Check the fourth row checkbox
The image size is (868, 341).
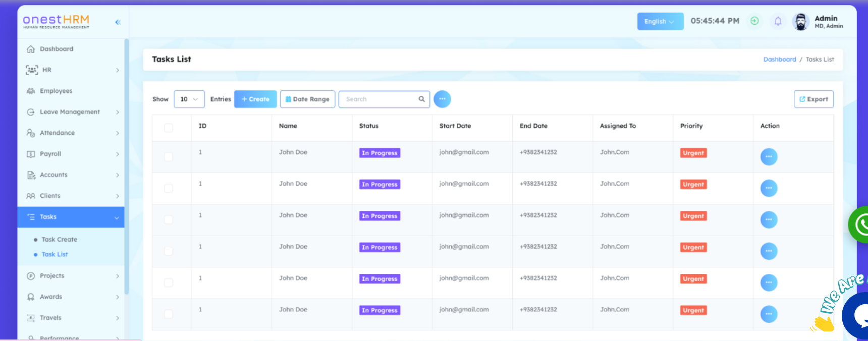coord(169,251)
